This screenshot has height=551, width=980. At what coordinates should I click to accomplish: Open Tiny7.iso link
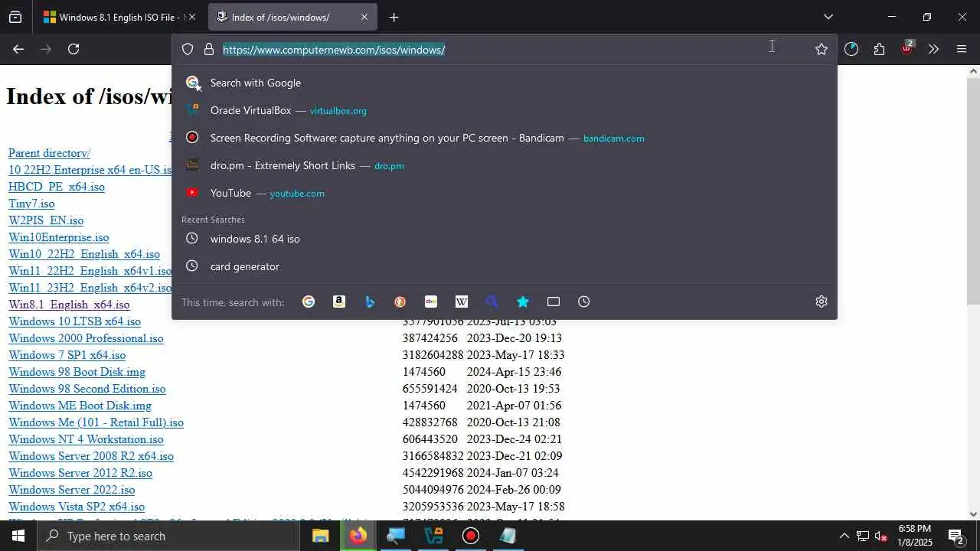(31, 204)
